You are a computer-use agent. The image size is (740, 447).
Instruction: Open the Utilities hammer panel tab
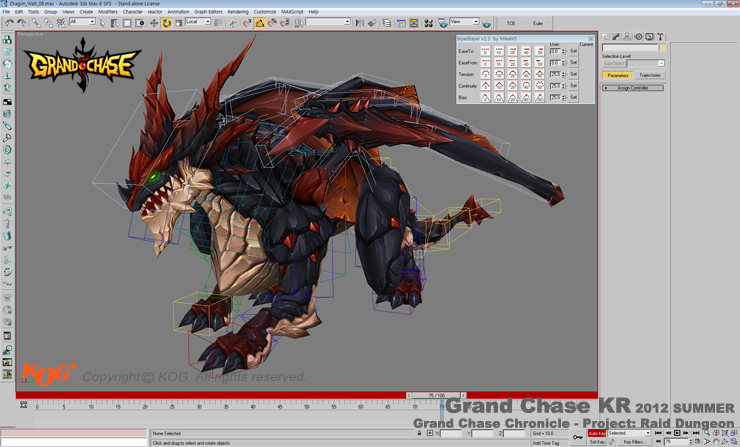660,37
